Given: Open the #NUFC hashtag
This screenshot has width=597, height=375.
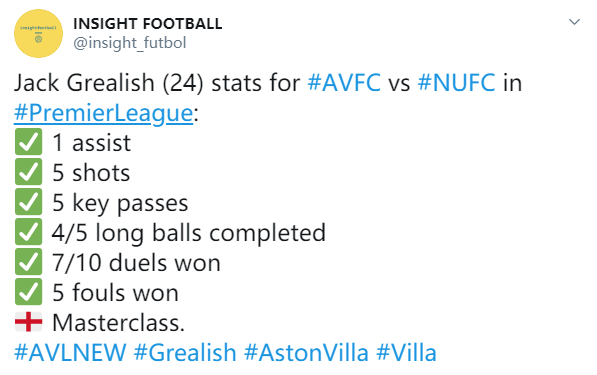Looking at the screenshot, I should [457, 83].
